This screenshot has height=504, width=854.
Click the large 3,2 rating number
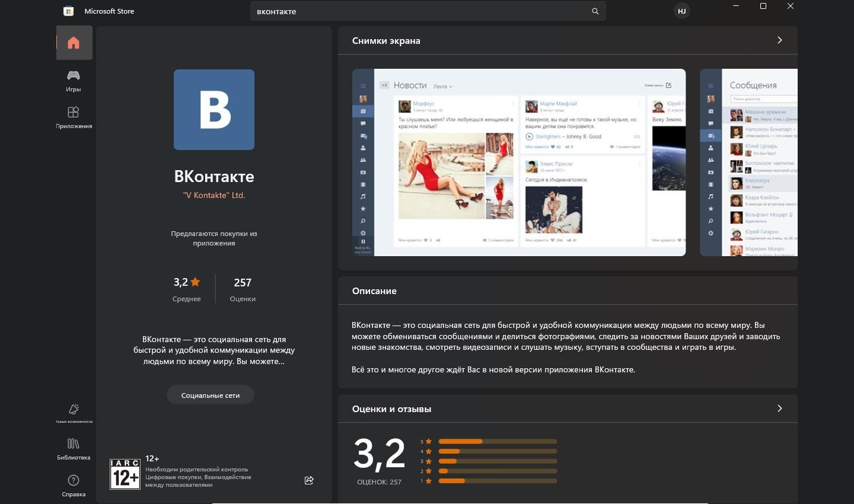[380, 454]
